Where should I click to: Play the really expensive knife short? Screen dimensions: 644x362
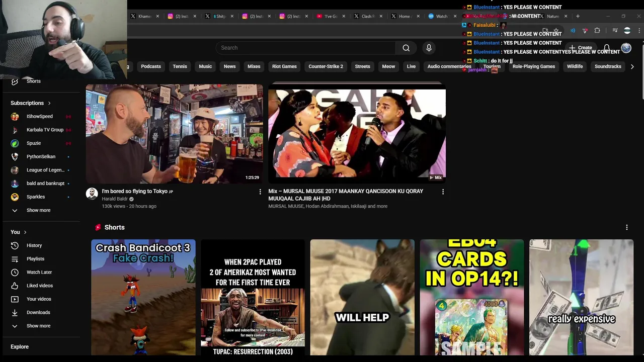[581, 298]
